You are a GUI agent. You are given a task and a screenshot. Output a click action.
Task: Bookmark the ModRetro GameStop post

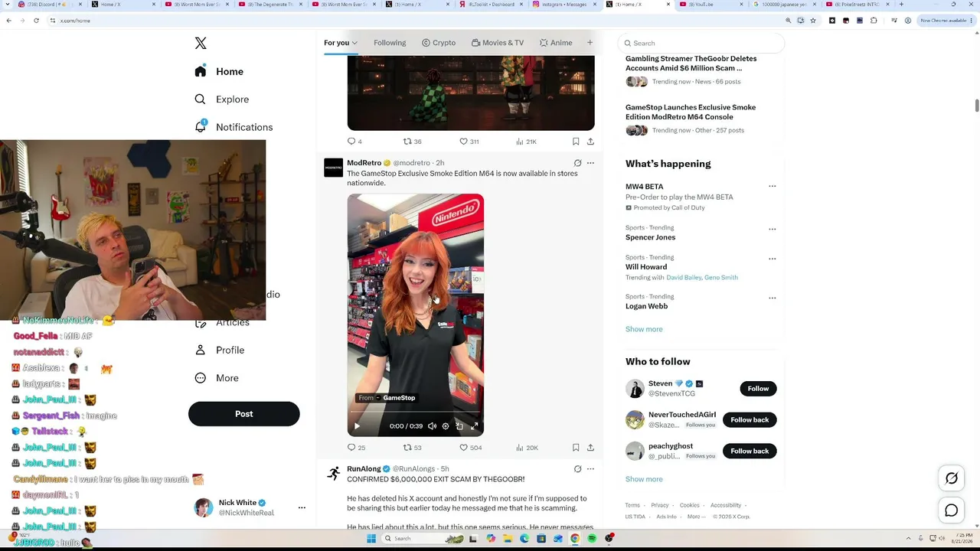(x=576, y=448)
